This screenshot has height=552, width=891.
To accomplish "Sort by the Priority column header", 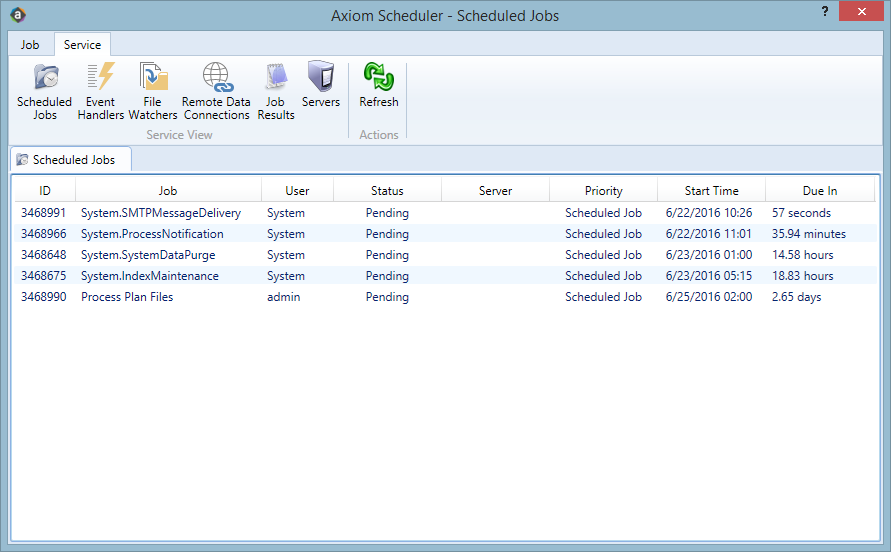I will [x=603, y=191].
